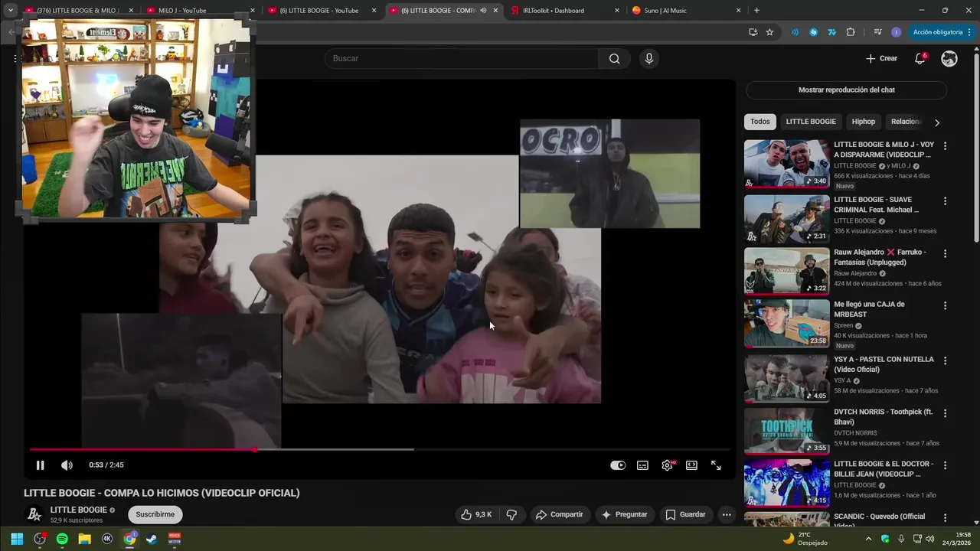Click the Suscribirme button
This screenshot has height=551, width=980.
(x=155, y=514)
